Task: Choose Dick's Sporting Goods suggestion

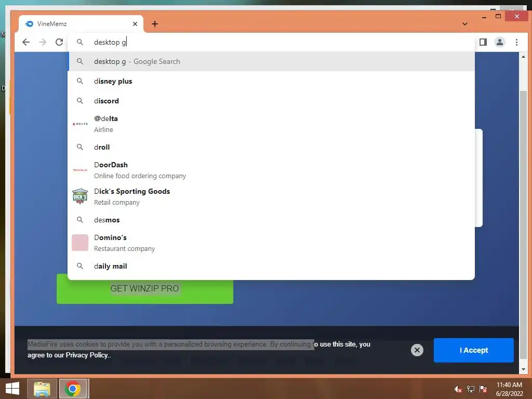Action: (x=271, y=196)
